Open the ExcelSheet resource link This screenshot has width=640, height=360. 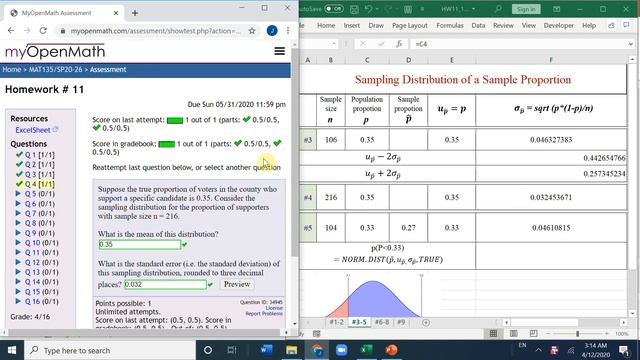click(33, 130)
